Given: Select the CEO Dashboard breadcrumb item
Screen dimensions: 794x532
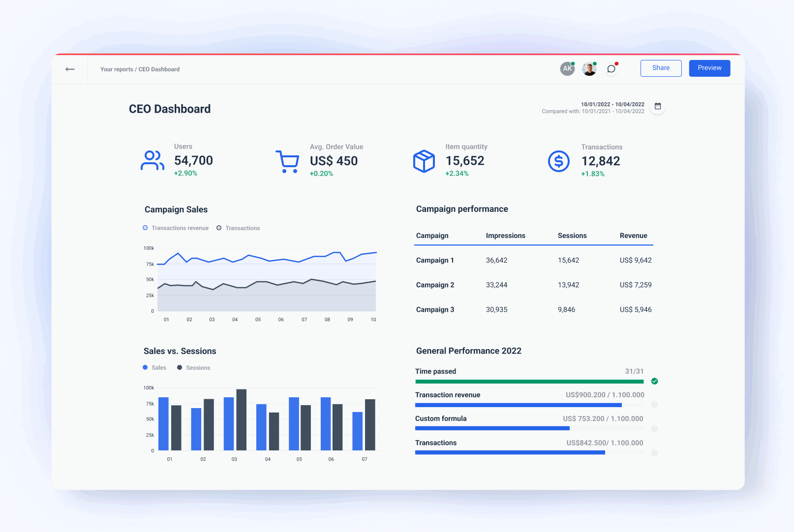Looking at the screenshot, I should tap(158, 69).
